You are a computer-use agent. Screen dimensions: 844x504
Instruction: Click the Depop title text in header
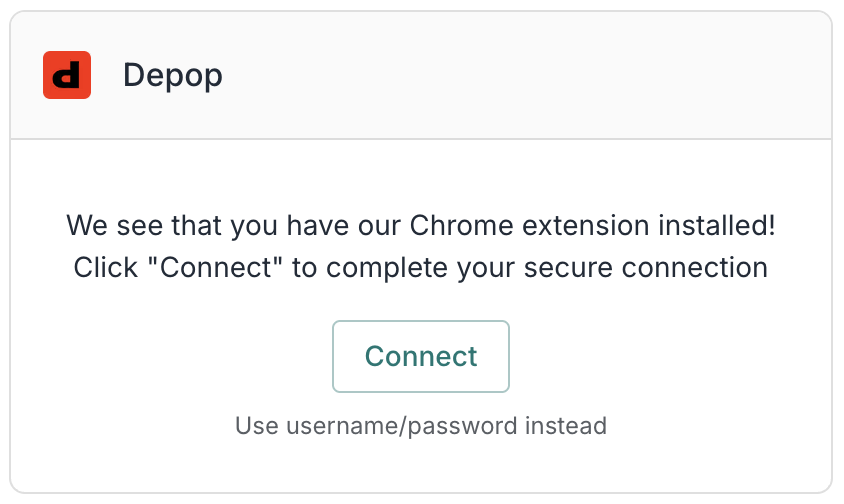pyautogui.click(x=173, y=76)
